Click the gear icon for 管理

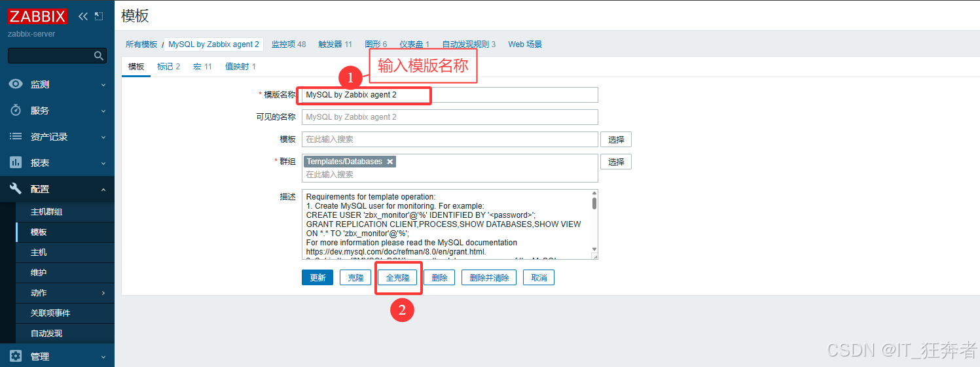pos(16,357)
